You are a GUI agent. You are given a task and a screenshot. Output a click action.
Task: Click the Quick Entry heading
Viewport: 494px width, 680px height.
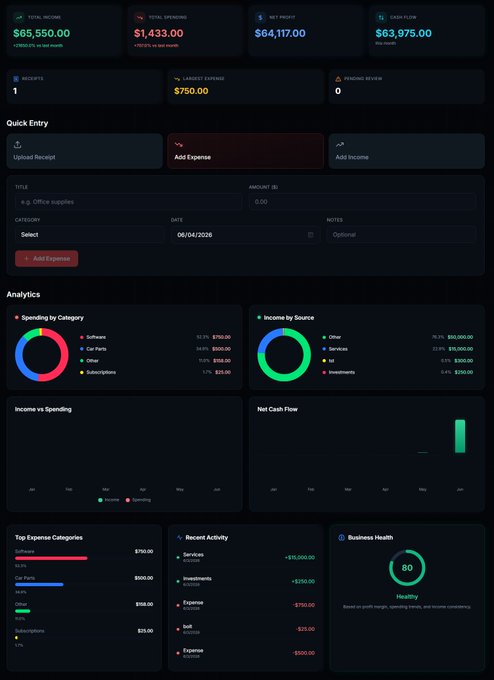(27, 123)
